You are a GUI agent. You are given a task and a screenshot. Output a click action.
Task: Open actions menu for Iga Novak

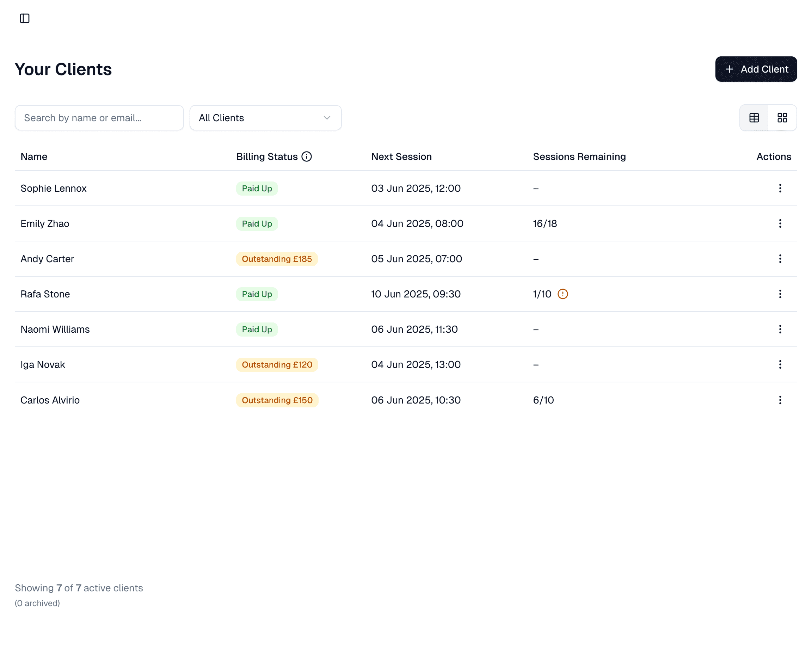pyautogui.click(x=780, y=364)
